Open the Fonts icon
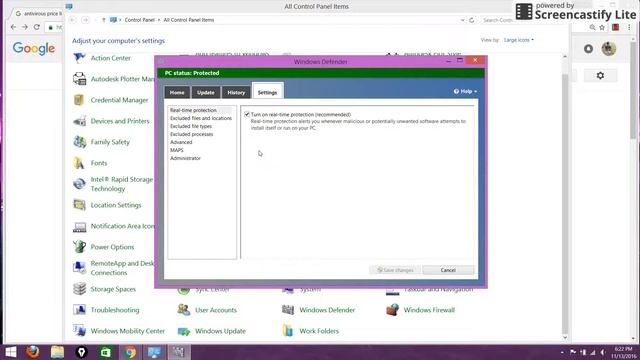Viewport: 640px width, 360px height. coord(79,163)
